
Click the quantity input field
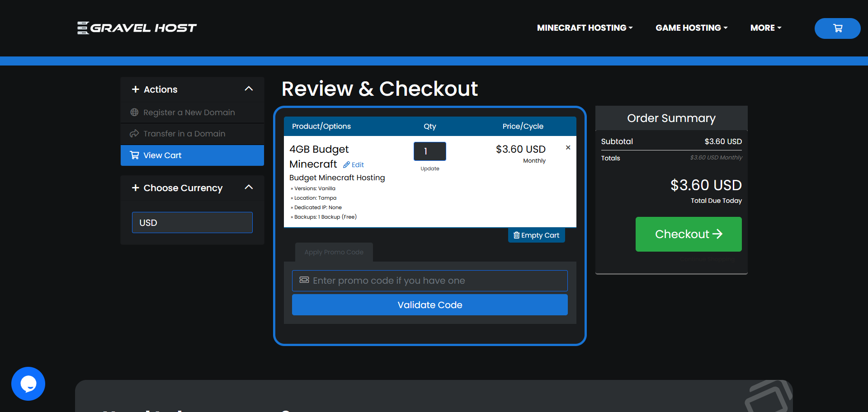429,151
